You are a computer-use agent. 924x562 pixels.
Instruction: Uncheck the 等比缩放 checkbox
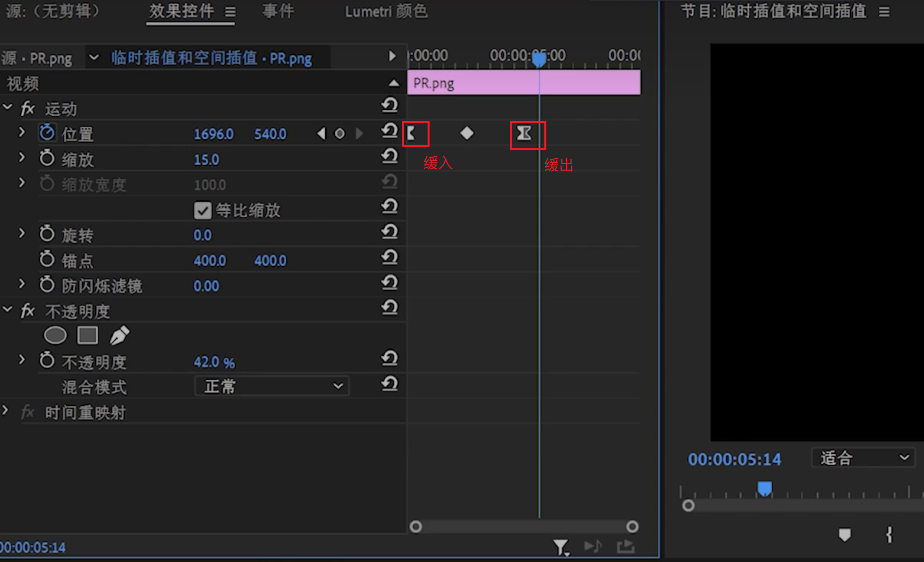pyautogui.click(x=203, y=211)
